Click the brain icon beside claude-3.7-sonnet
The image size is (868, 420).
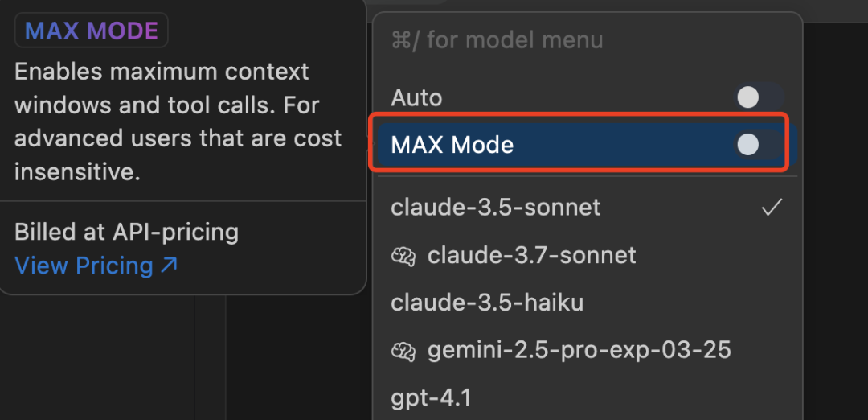tap(403, 256)
